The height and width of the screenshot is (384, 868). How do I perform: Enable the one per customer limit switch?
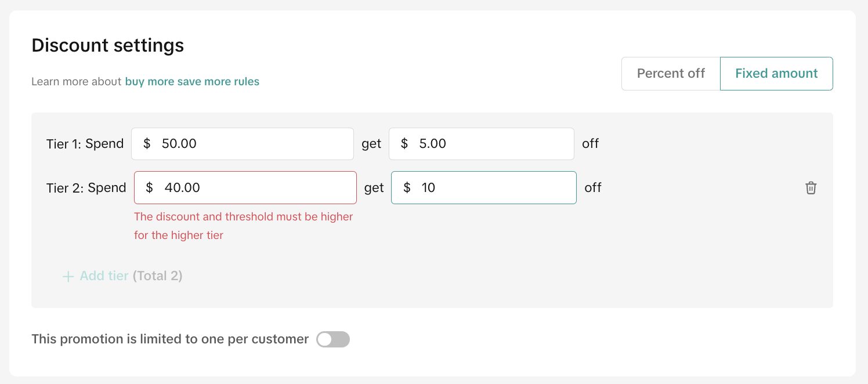[x=333, y=339]
